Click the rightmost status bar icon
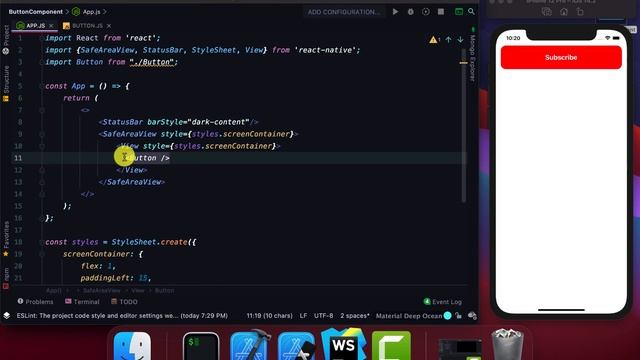Screen dimensions: 640x360 472,316
